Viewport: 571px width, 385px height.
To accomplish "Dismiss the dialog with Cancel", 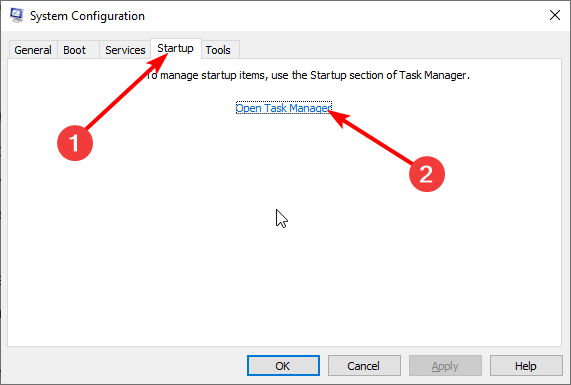I will [364, 366].
